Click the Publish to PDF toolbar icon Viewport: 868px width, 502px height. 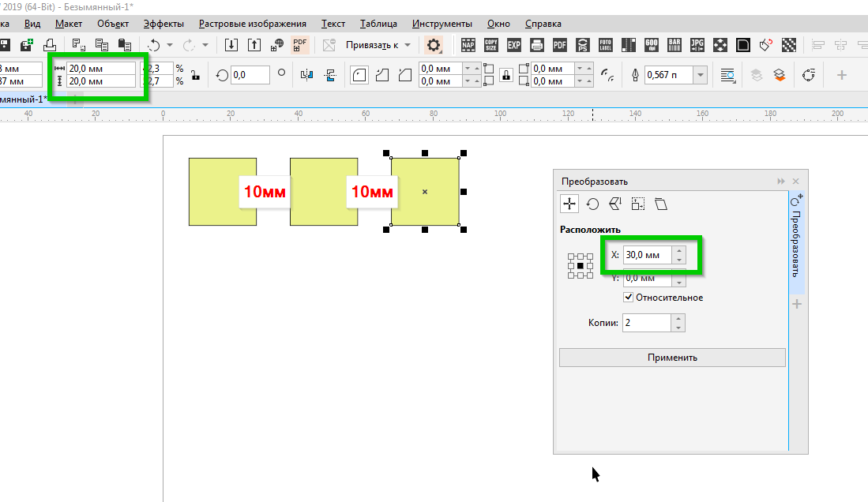pyautogui.click(x=300, y=45)
